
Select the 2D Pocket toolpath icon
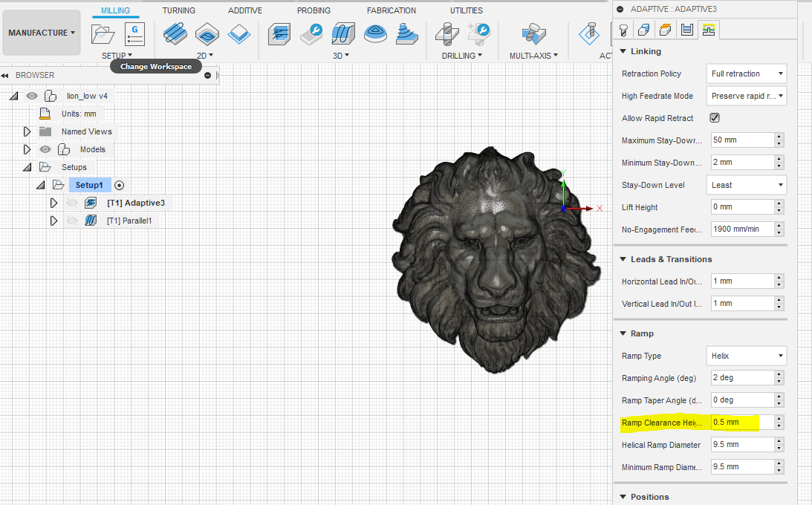[207, 34]
